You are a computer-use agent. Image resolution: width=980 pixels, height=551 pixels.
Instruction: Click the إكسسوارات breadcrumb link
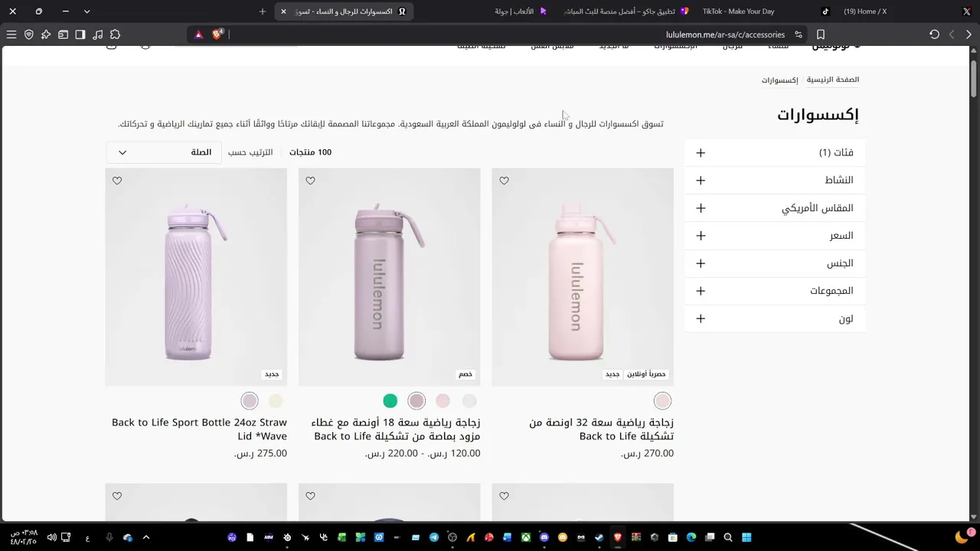(779, 80)
